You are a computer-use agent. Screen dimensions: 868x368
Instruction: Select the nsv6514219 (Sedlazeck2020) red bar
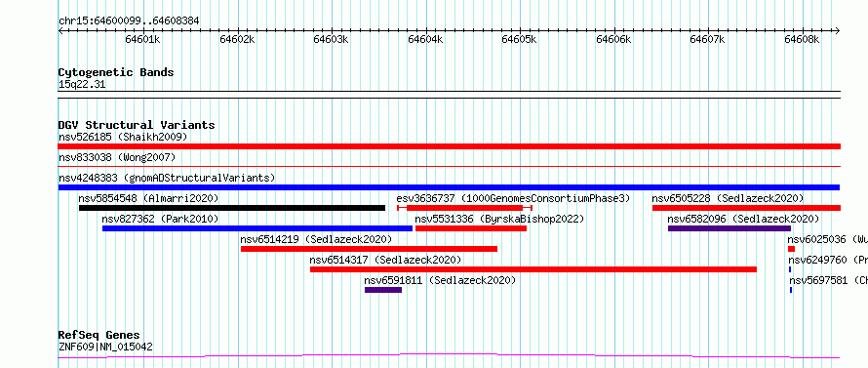(x=369, y=249)
